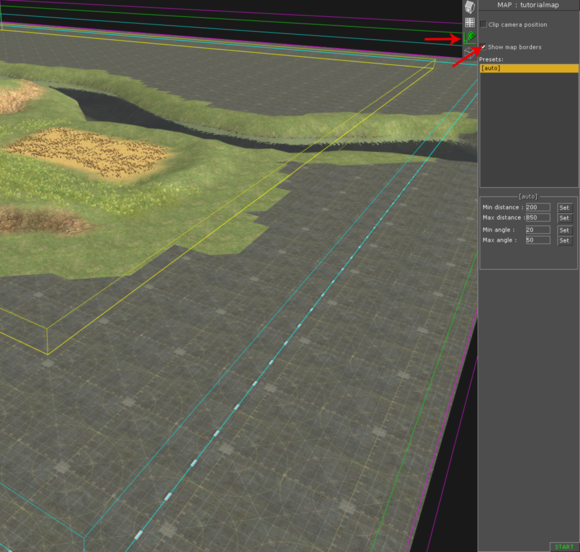This screenshot has height=552, width=580.
Task: Click the Max distance value field
Action: [538, 218]
